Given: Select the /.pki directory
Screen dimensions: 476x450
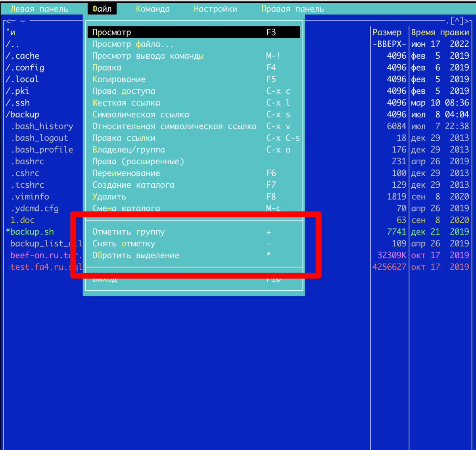Looking at the screenshot, I should click(17, 91).
